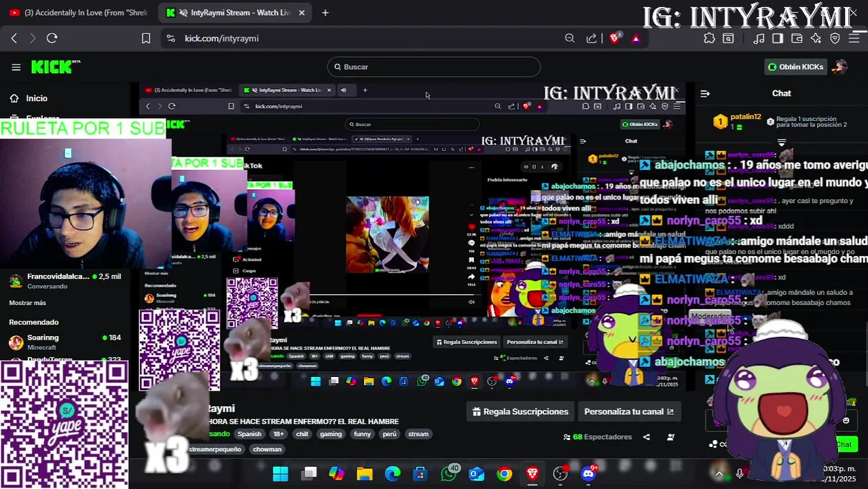Toggle the browser sidebar panel
The height and width of the screenshot is (489, 868).
tap(778, 38)
